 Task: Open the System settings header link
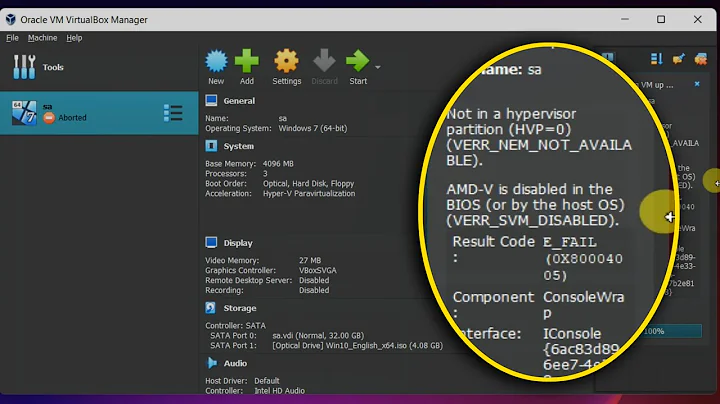[x=238, y=146]
